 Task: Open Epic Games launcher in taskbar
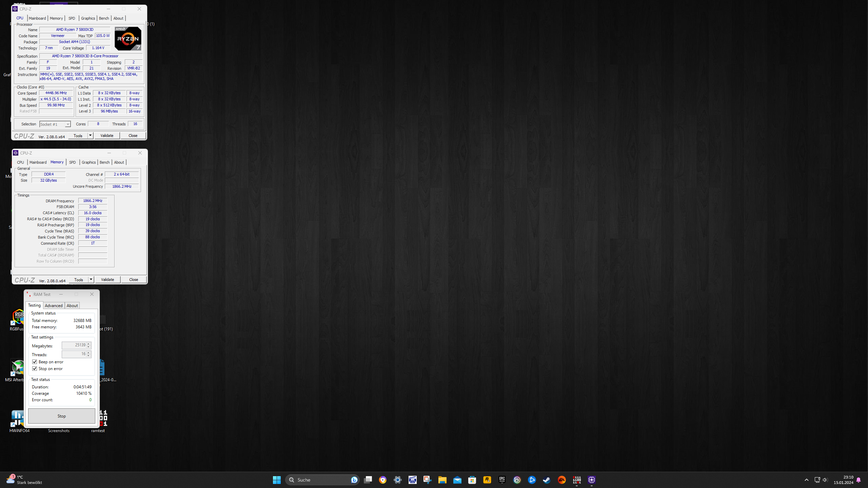point(502,480)
